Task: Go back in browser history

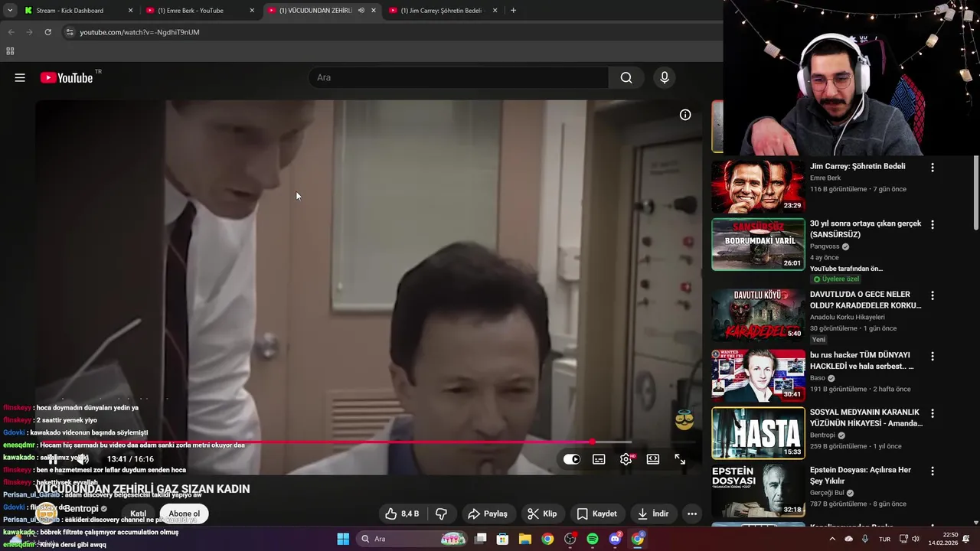Action: point(11,32)
